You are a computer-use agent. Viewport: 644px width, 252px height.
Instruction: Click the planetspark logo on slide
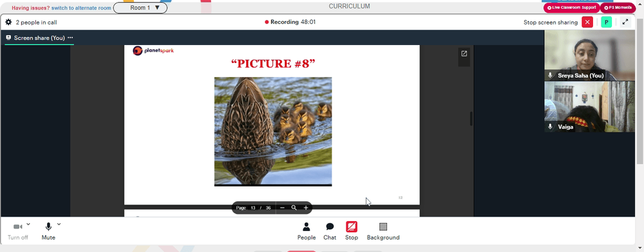153,51
